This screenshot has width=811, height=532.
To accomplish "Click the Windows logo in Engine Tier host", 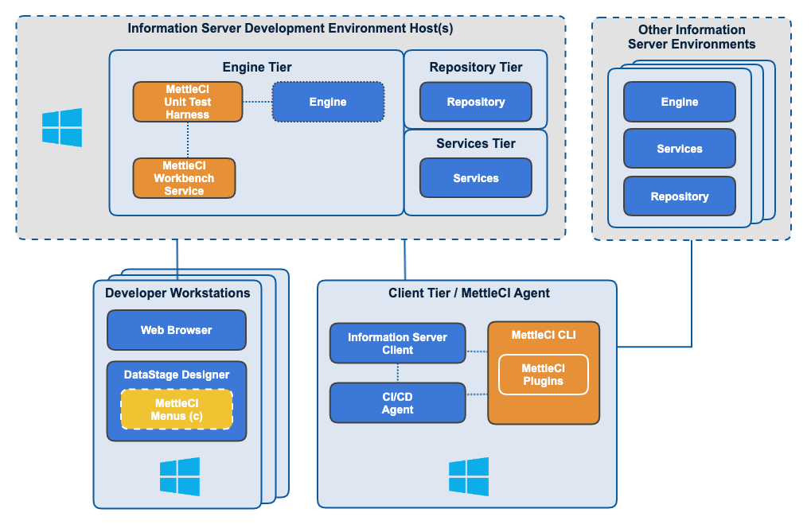I will pos(64,127).
